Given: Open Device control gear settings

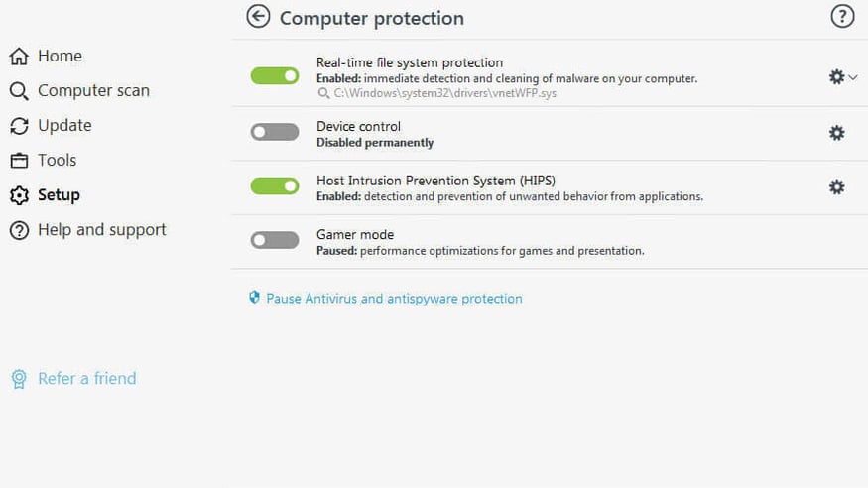Looking at the screenshot, I should [x=836, y=133].
